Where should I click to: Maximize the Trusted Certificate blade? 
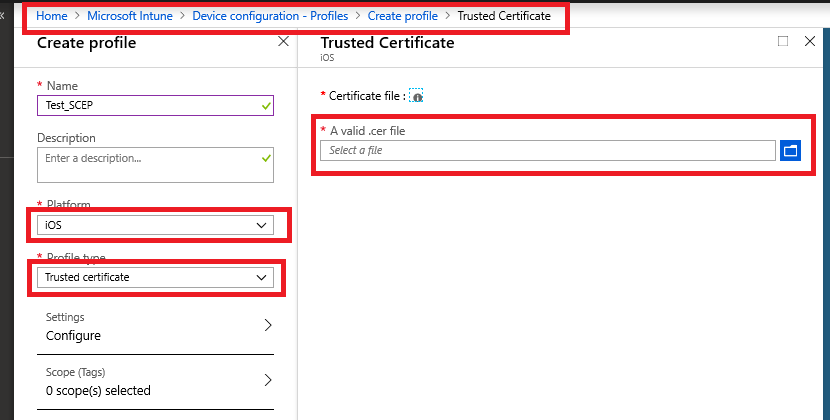[783, 41]
